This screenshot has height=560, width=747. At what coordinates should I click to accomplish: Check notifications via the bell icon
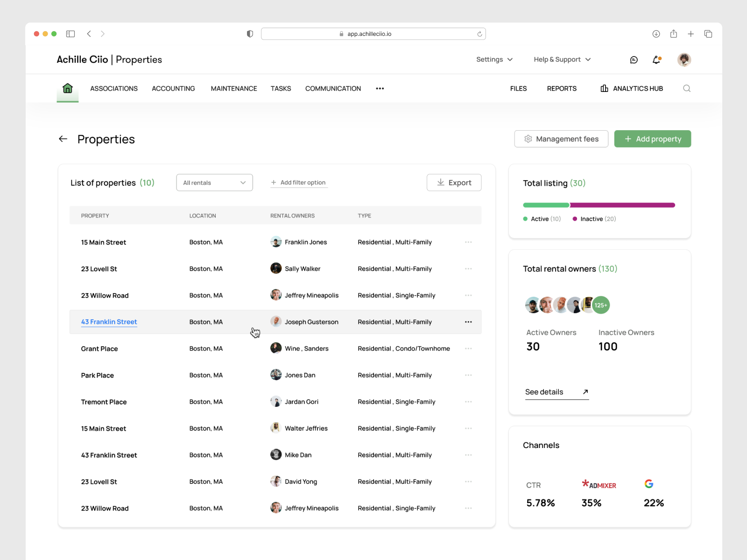point(656,59)
